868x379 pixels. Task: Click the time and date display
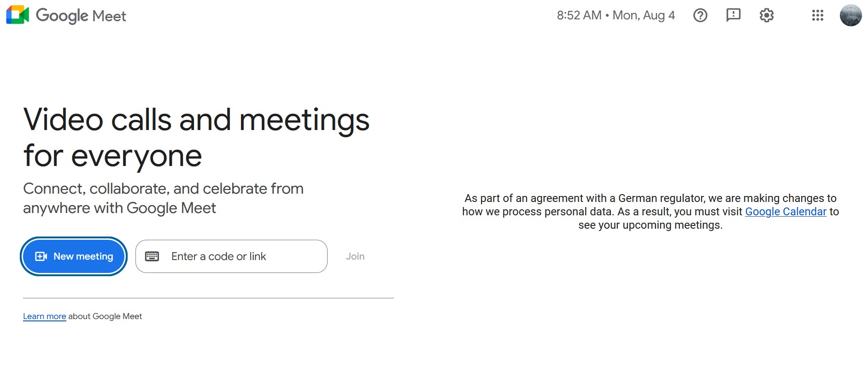[616, 16]
